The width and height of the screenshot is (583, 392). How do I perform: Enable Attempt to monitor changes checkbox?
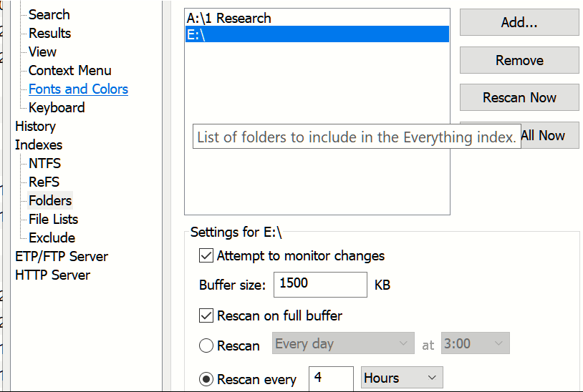click(206, 256)
